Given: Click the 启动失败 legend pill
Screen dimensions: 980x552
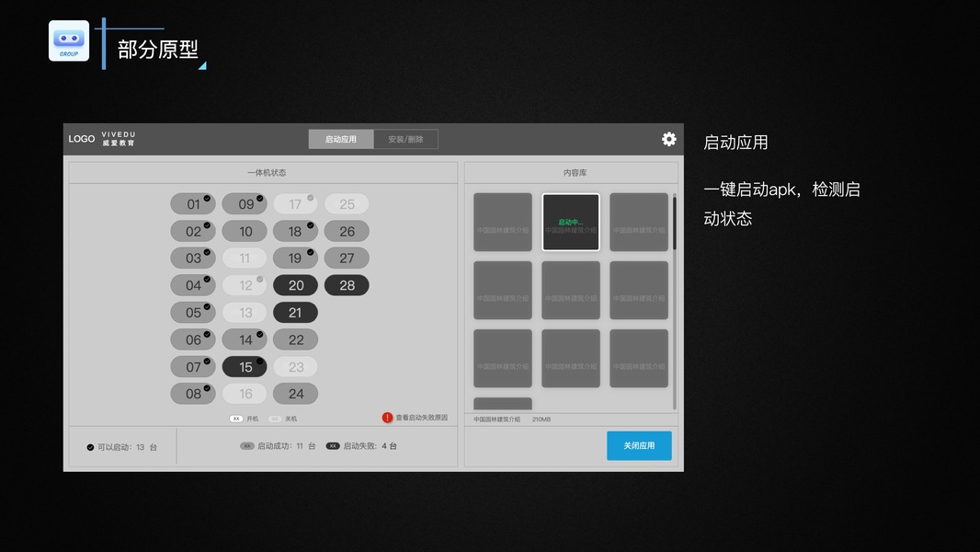Looking at the screenshot, I should click(333, 445).
